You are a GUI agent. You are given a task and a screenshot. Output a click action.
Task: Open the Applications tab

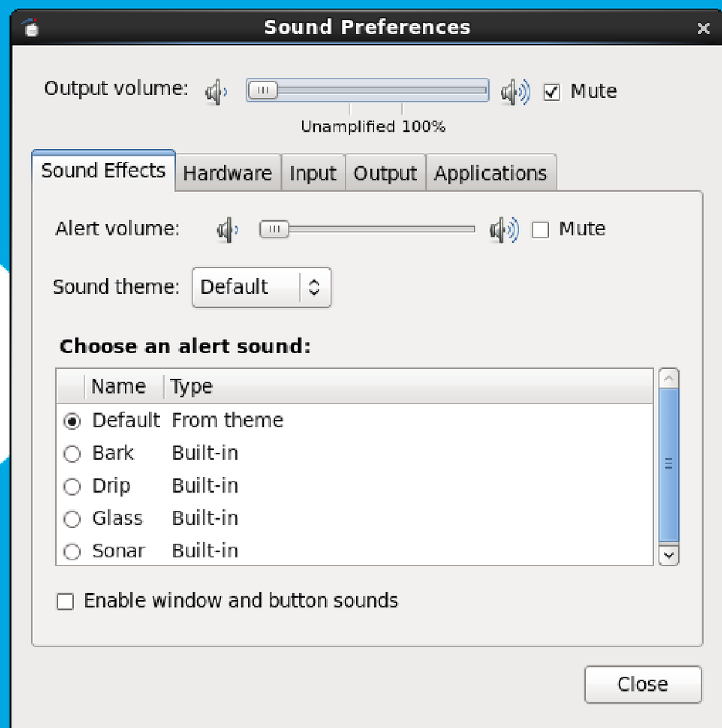pyautogui.click(x=490, y=173)
